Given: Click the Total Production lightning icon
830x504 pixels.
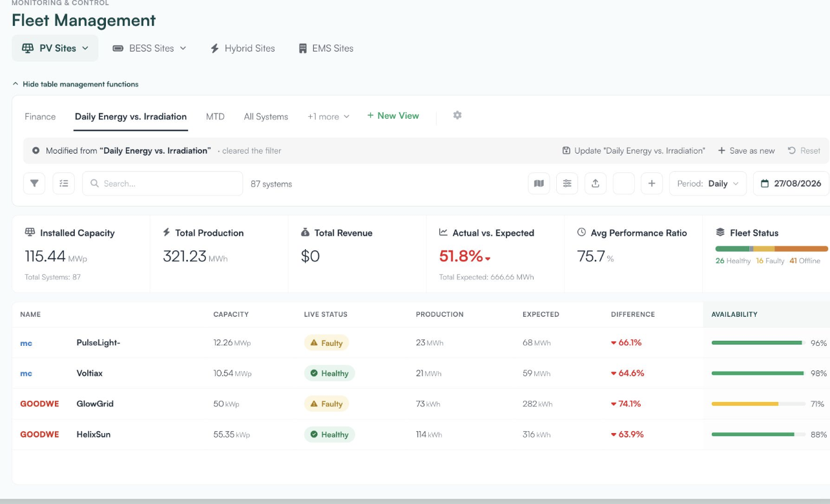Looking at the screenshot, I should (x=167, y=232).
